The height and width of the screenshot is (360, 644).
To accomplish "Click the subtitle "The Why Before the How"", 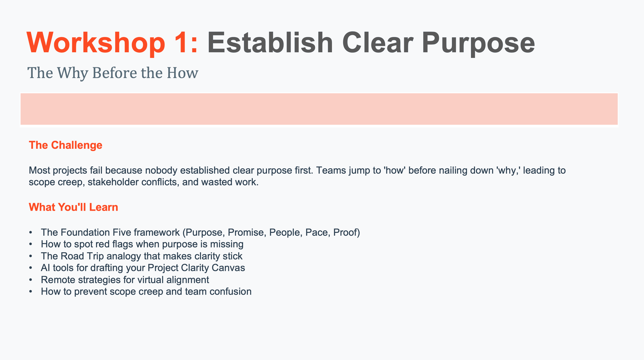I will point(113,73).
